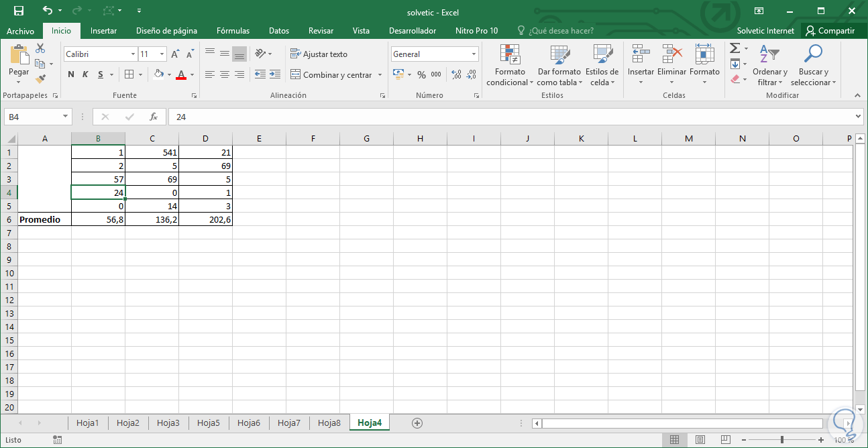
Task: Switch to the Fórmulas tab
Action: (x=233, y=31)
